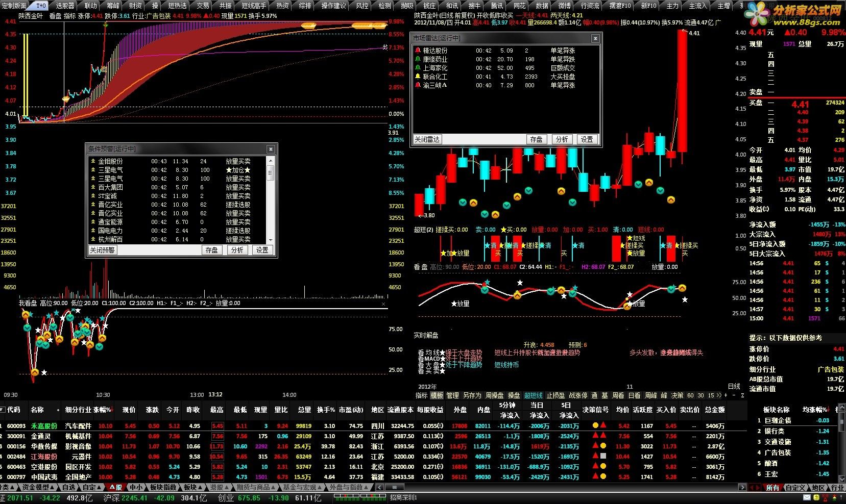The image size is (846, 504).
Task: Click the bell icon beside 联合化工
Action: [x=418, y=77]
